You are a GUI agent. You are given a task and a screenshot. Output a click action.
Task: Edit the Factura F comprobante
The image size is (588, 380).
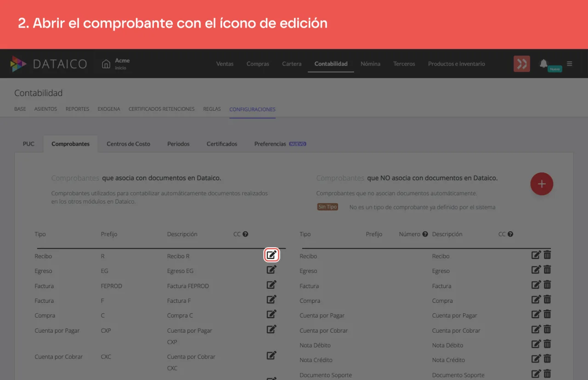271,299
